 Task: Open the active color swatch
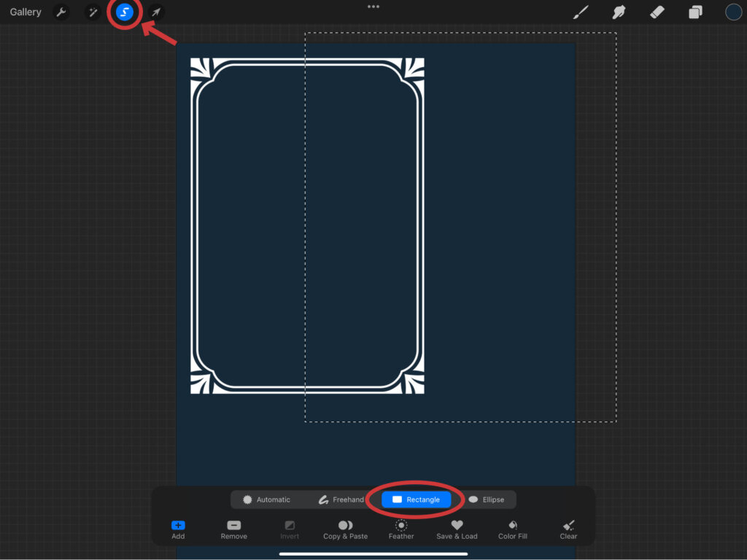click(x=733, y=12)
